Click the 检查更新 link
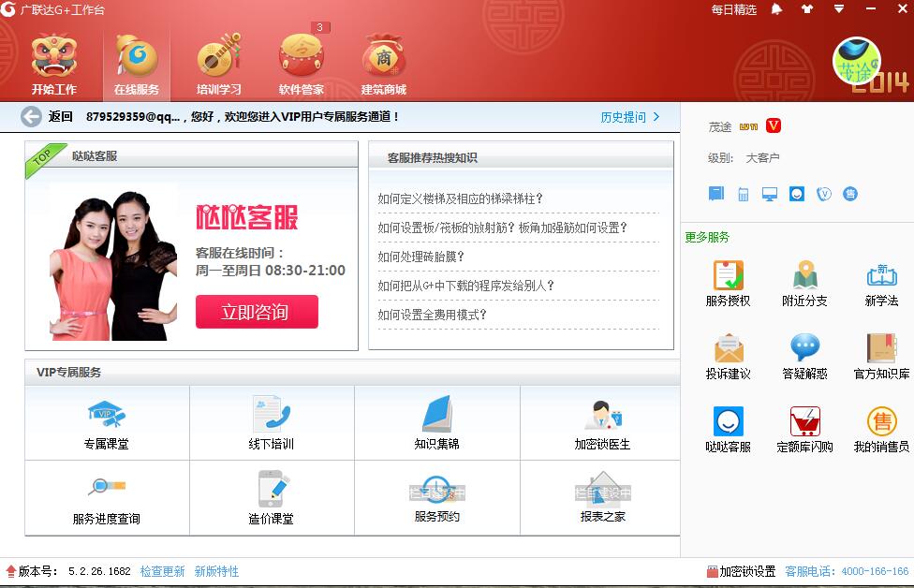914x588 pixels. pos(162,572)
